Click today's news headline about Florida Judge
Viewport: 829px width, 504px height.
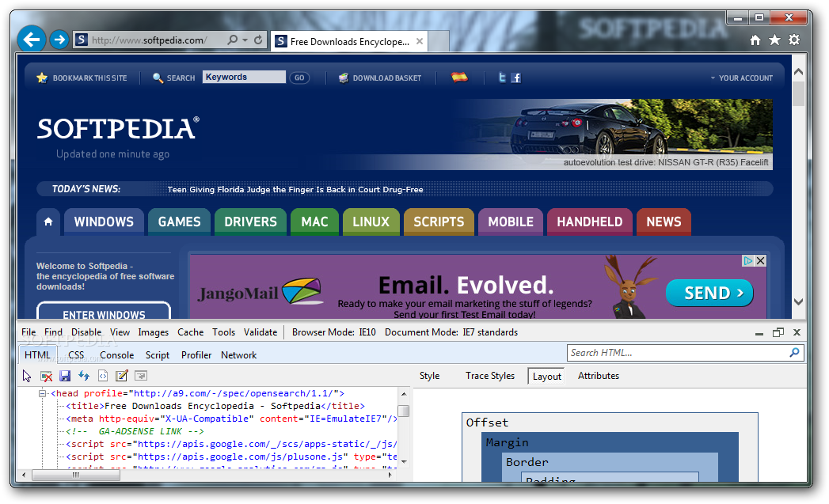click(x=295, y=189)
